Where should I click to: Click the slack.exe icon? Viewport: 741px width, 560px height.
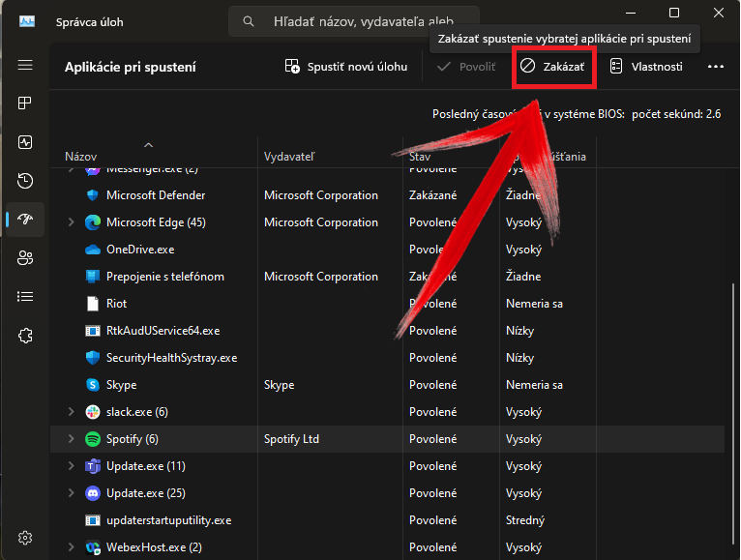point(93,412)
